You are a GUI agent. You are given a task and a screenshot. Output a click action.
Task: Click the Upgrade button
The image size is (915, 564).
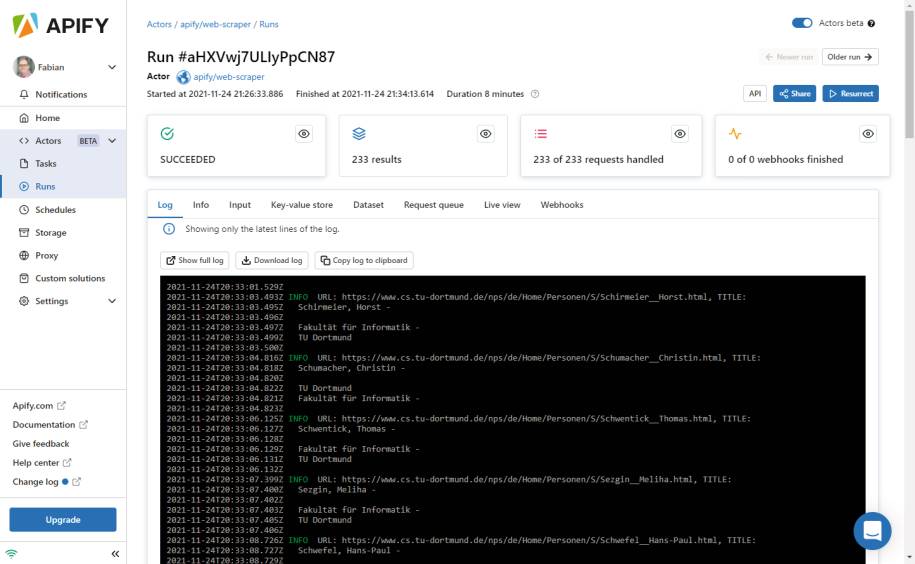63,520
